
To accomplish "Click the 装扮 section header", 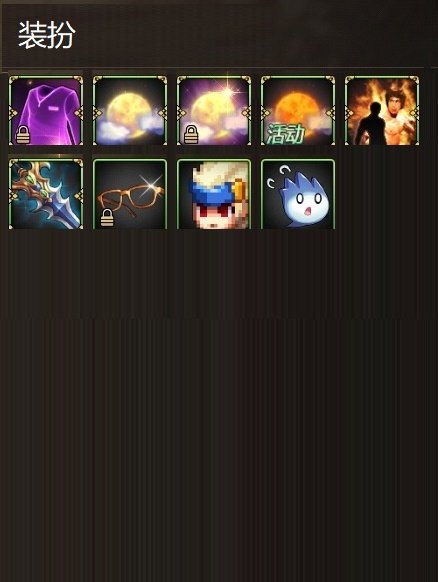I will pyautogui.click(x=47, y=35).
